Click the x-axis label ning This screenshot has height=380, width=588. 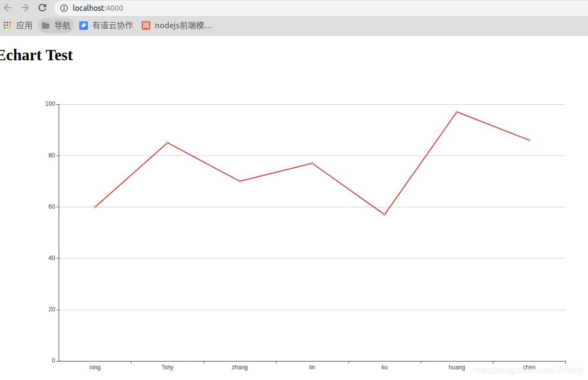click(95, 368)
